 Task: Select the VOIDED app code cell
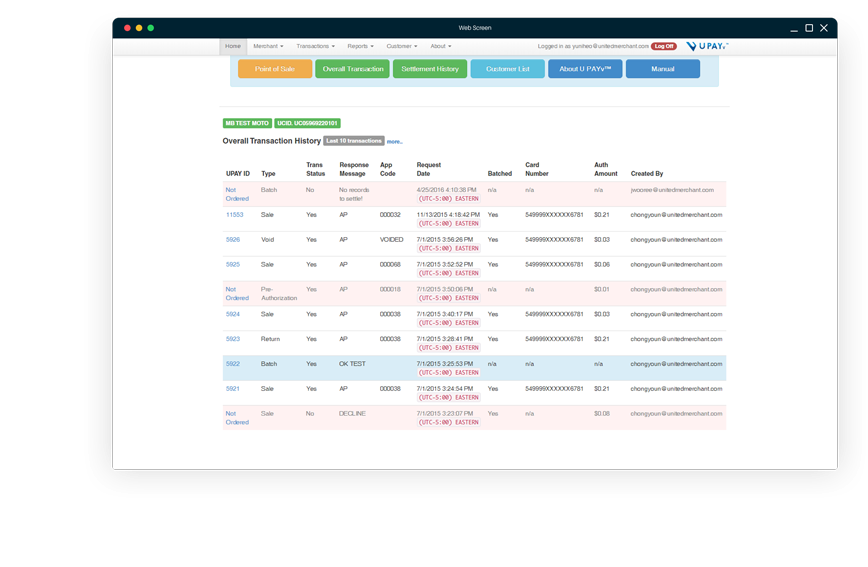[x=391, y=240]
